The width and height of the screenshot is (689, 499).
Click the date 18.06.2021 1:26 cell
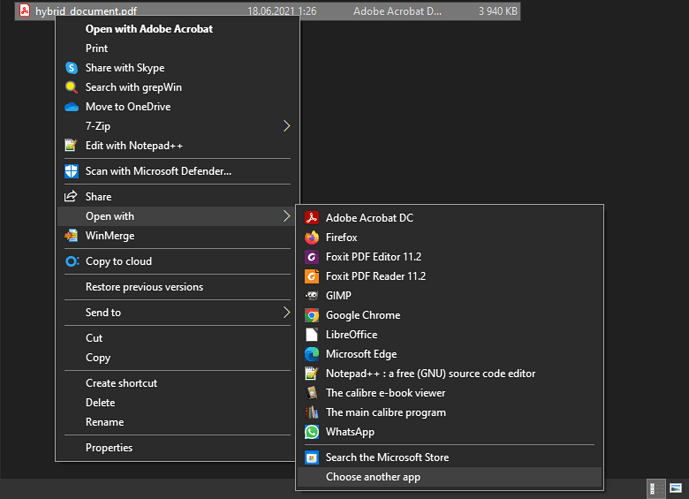tap(282, 11)
